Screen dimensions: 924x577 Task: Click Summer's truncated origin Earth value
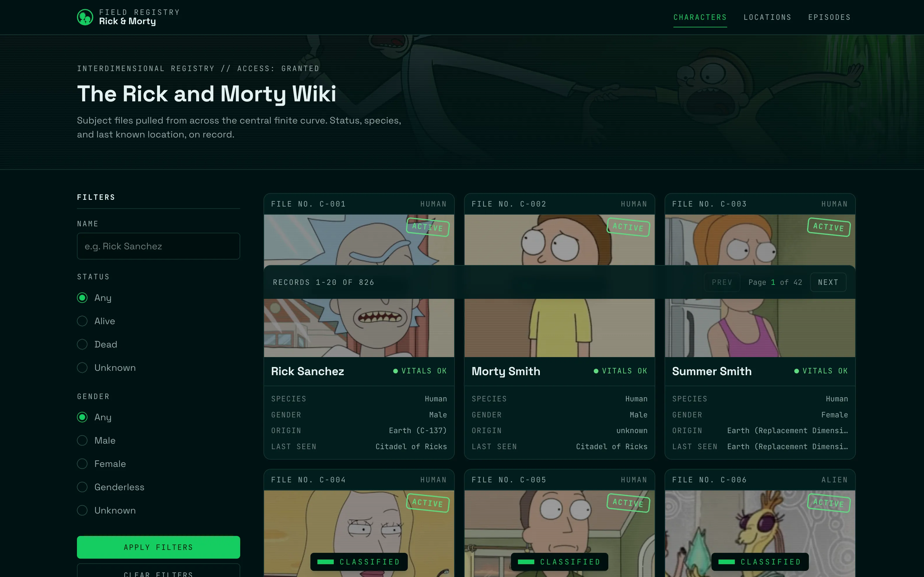(787, 430)
